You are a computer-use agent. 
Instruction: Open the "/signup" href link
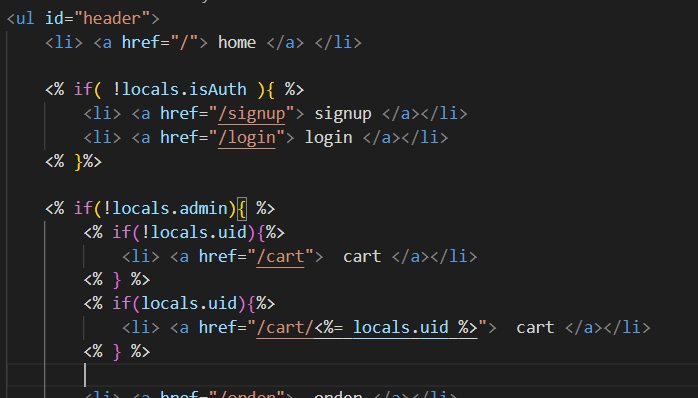pos(252,114)
